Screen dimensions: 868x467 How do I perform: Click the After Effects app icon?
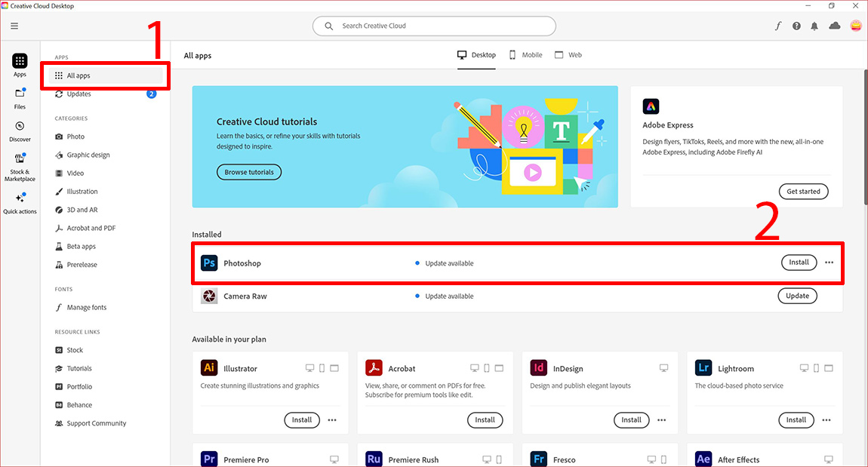pyautogui.click(x=703, y=459)
